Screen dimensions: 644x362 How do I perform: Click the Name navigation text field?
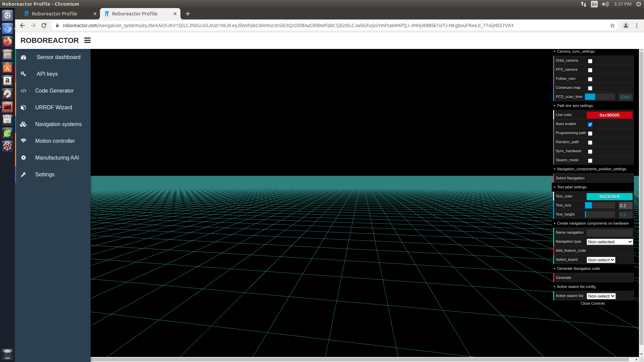(x=609, y=233)
